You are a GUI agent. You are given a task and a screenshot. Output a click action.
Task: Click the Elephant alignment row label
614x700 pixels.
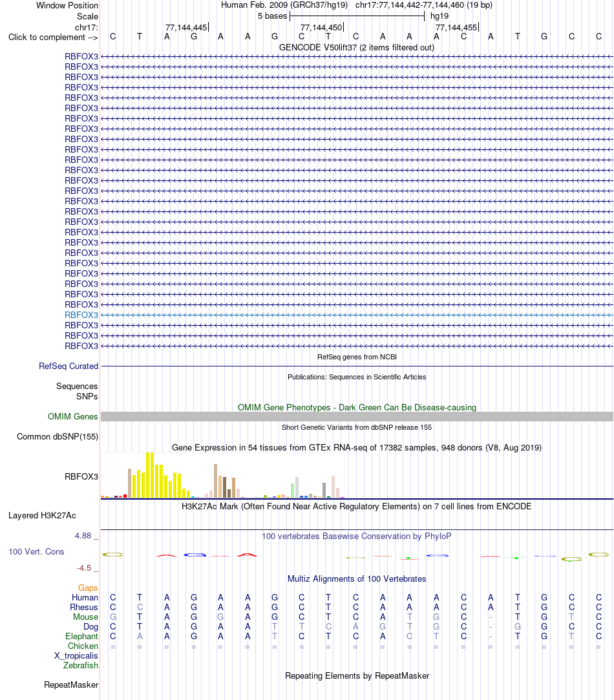[81, 636]
